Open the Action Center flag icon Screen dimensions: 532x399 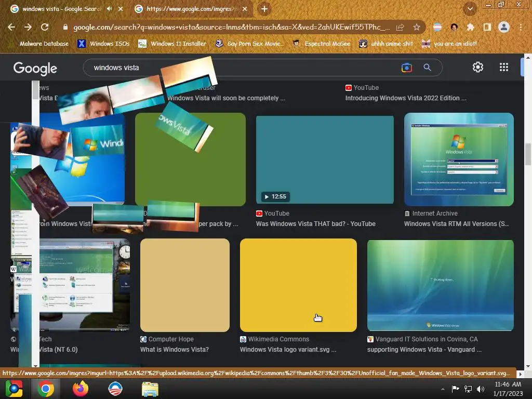pos(455,389)
